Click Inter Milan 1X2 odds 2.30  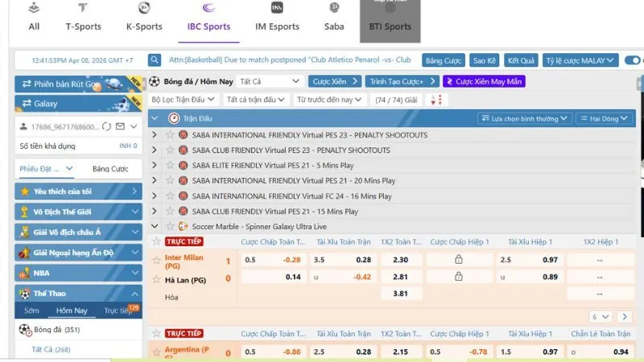coord(400,259)
